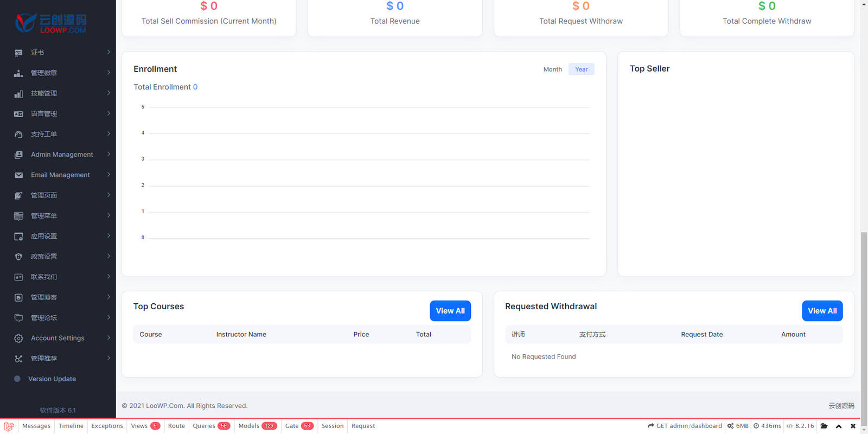
Task: Open the Session debugbar tab
Action: [x=333, y=426]
